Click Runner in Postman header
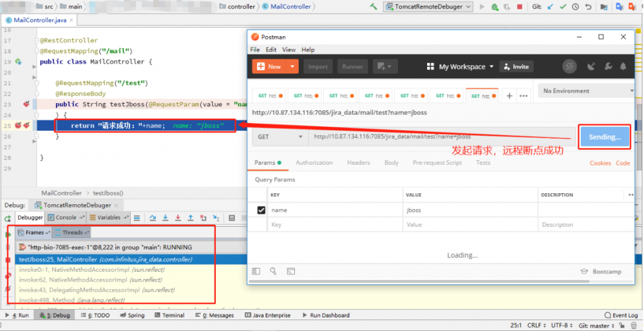This screenshot has height=331, width=644. pos(352,66)
